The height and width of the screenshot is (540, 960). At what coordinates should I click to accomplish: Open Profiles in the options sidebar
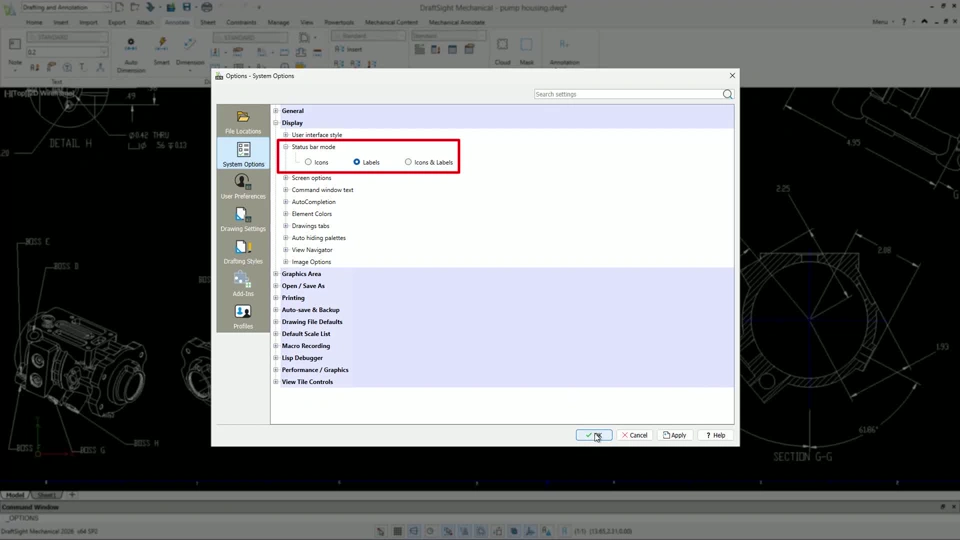click(243, 316)
